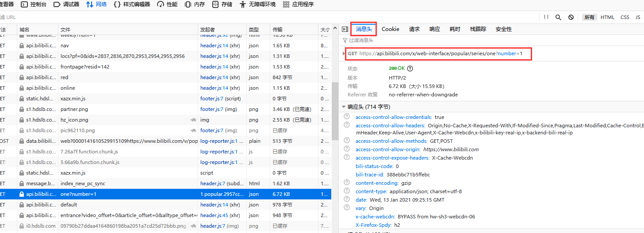Click help icon beside access-control-allow-origin
The height and width of the screenshot is (233, 644).
point(347,149)
